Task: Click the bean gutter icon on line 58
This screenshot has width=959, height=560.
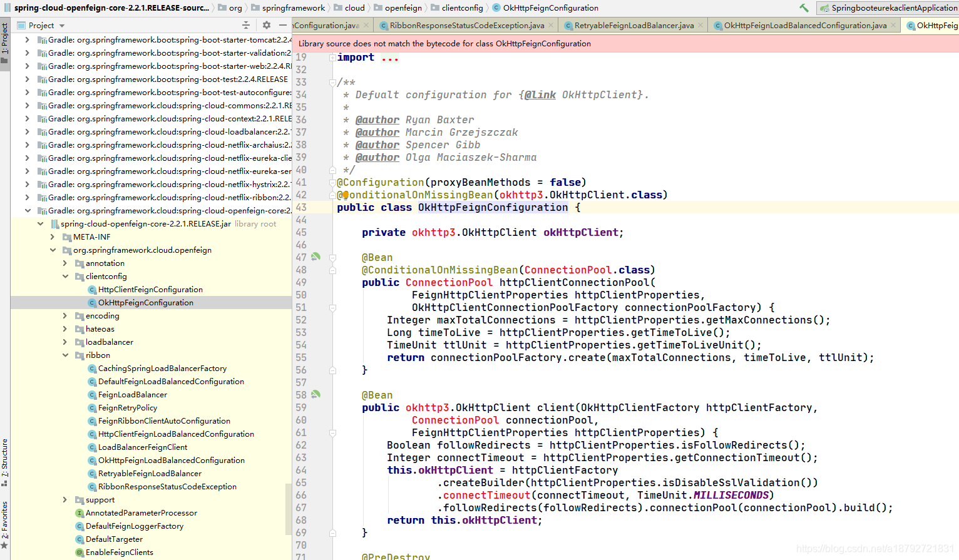Action: [x=316, y=394]
